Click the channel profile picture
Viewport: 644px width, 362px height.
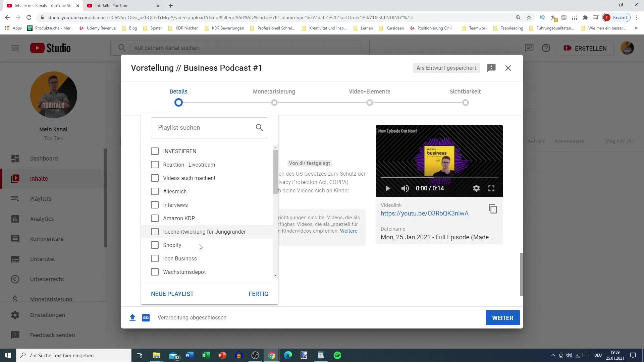coord(54,95)
